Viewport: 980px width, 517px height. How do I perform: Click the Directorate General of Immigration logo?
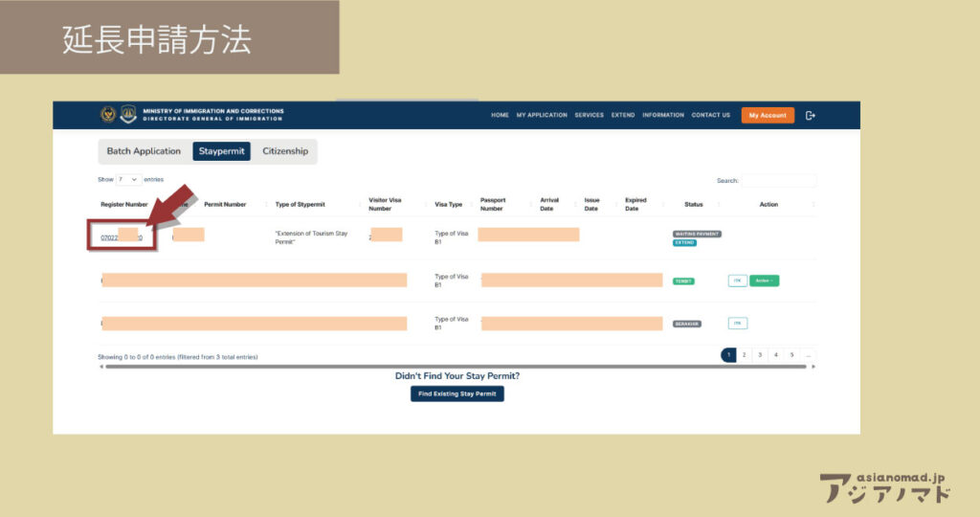[x=127, y=115]
